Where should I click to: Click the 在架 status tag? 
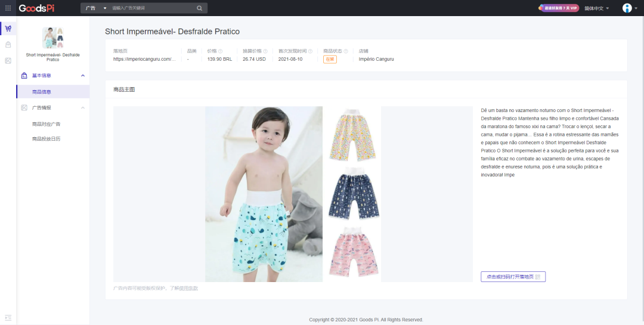(330, 59)
